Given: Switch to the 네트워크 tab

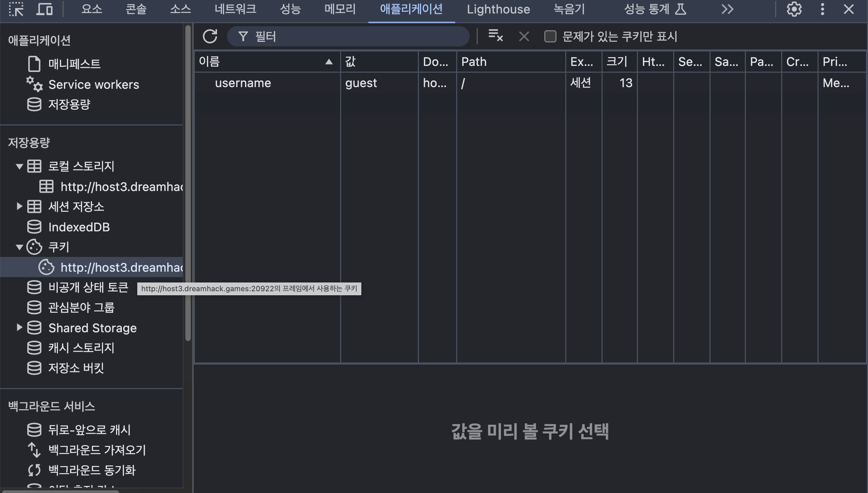Looking at the screenshot, I should pos(235,9).
